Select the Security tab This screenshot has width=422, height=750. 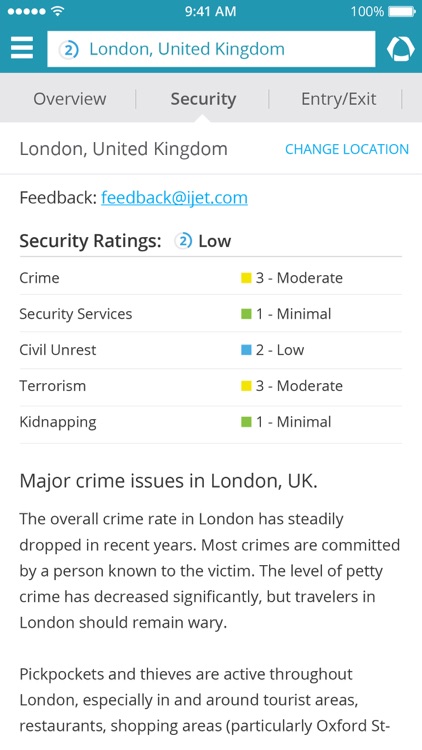tap(203, 99)
